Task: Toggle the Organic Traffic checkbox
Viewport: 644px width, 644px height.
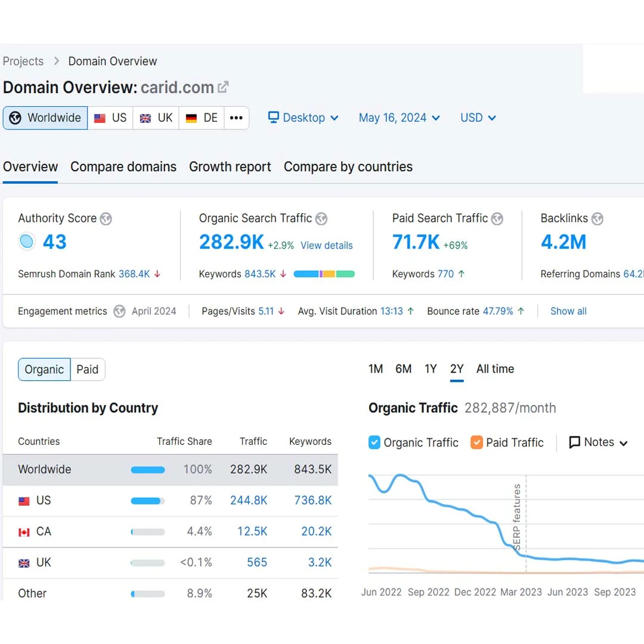Action: 374,442
